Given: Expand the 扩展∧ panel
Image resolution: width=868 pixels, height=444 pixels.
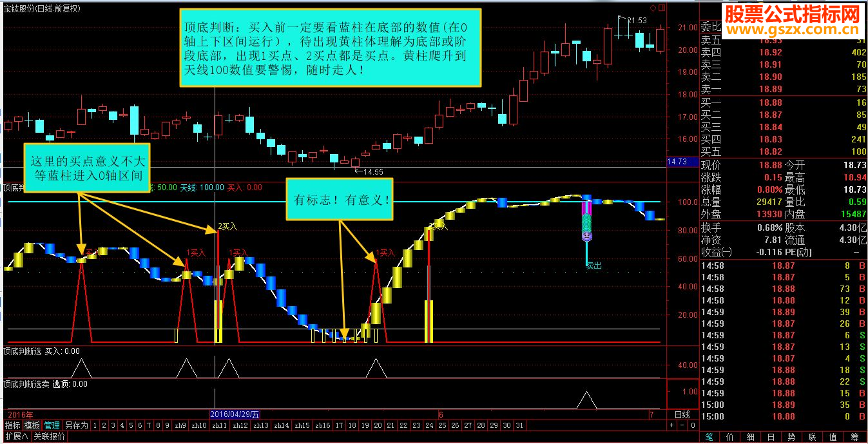Looking at the screenshot, I should (x=15, y=437).
